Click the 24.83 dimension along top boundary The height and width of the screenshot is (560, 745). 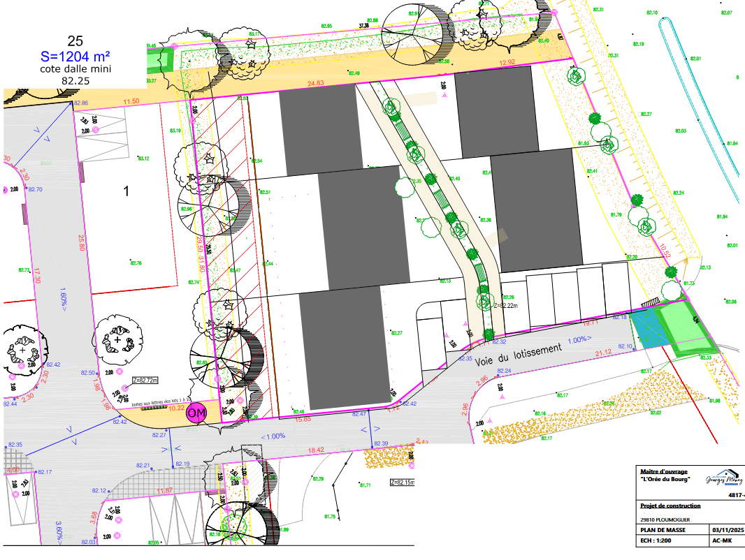coord(316,84)
